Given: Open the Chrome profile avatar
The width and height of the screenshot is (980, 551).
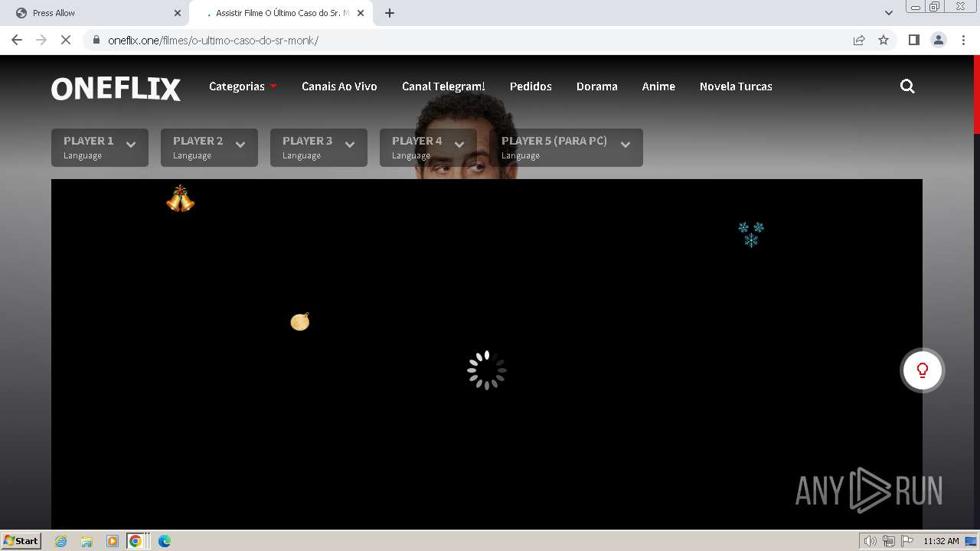Looking at the screenshot, I should pyautogui.click(x=939, y=40).
